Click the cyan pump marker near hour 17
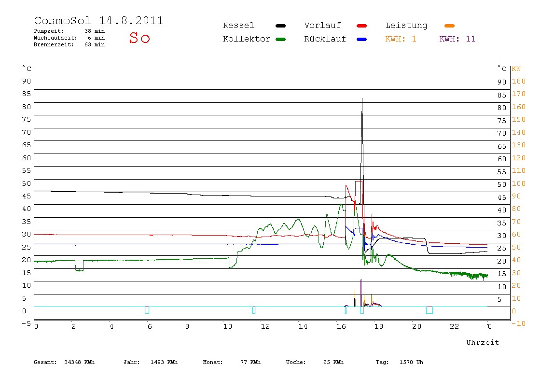This screenshot has height=392, width=554. [x=362, y=310]
